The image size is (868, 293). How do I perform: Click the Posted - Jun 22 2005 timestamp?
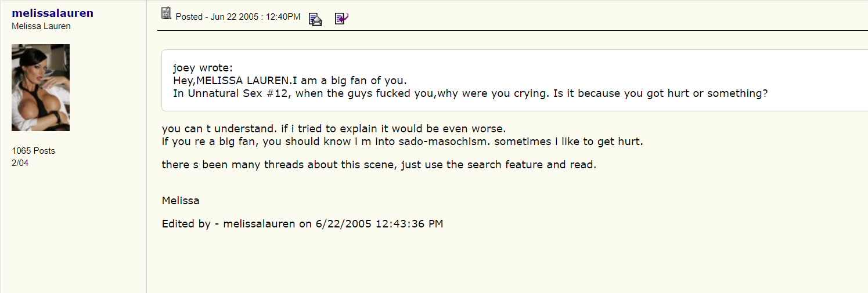(x=238, y=17)
